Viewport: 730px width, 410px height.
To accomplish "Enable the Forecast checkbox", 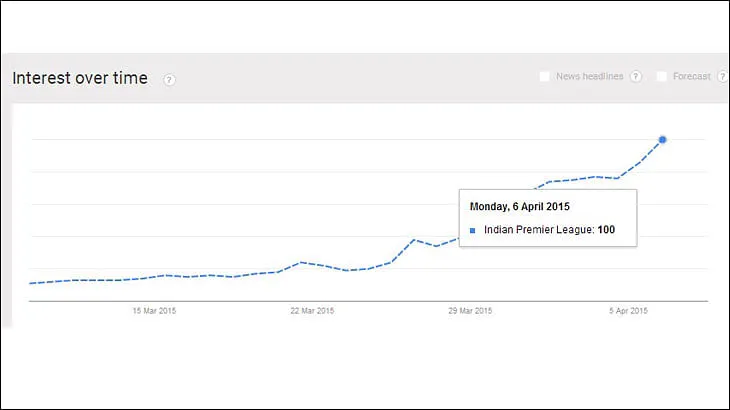I will point(662,76).
